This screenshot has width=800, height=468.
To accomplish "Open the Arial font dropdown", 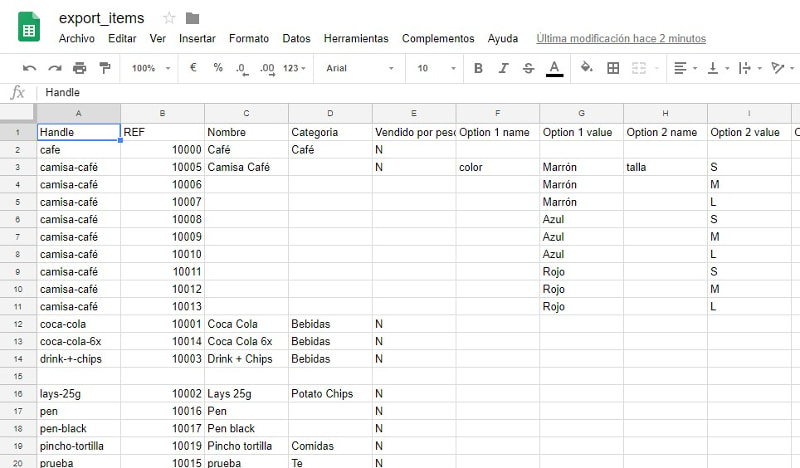I will 360,68.
